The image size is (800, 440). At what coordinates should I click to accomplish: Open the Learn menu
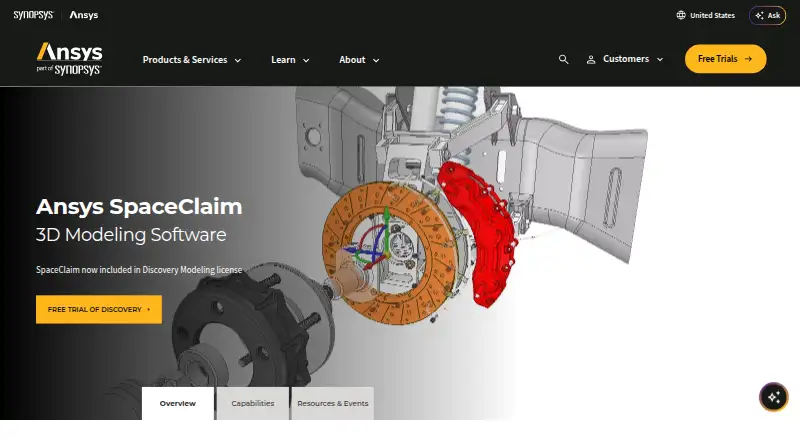pyautogui.click(x=283, y=60)
